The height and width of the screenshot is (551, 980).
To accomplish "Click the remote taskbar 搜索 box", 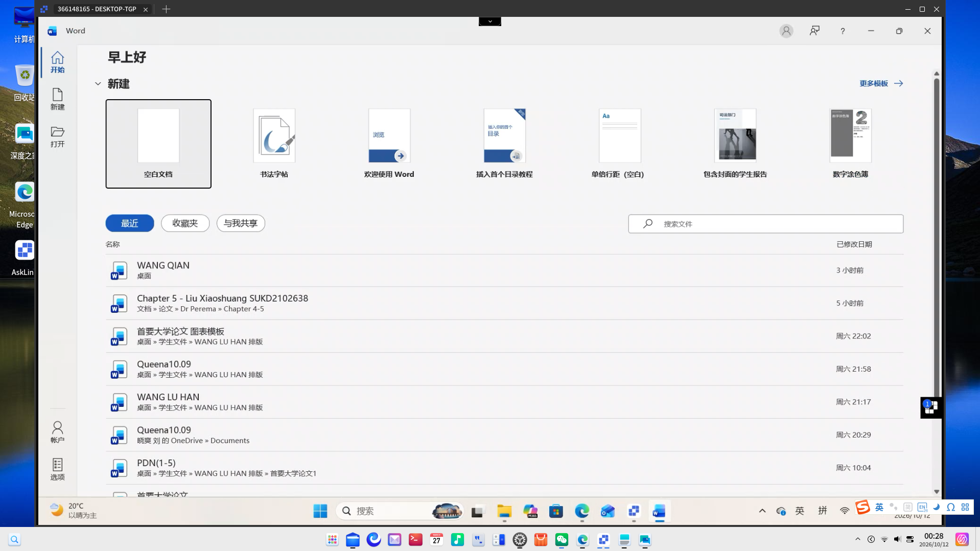I will (x=400, y=511).
